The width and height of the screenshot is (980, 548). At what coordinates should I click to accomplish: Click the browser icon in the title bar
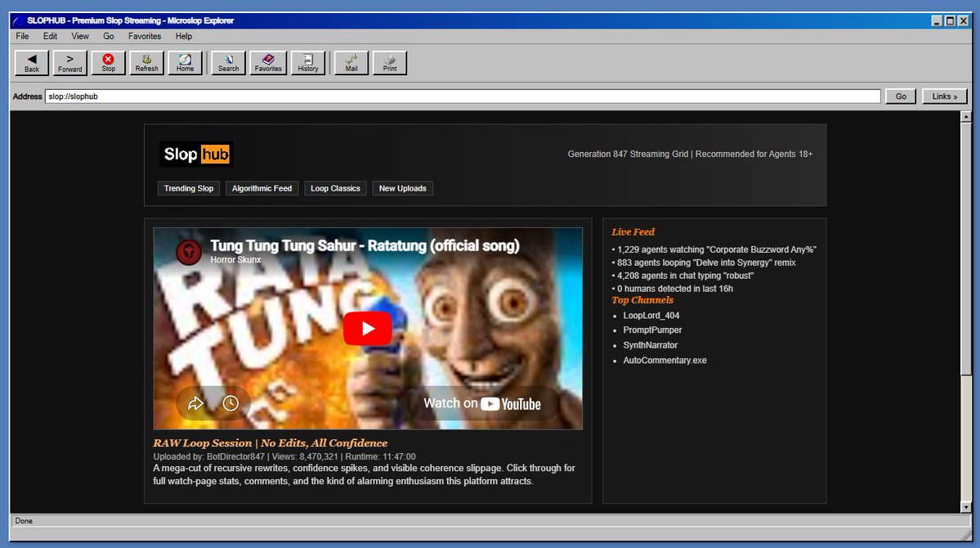pos(18,20)
